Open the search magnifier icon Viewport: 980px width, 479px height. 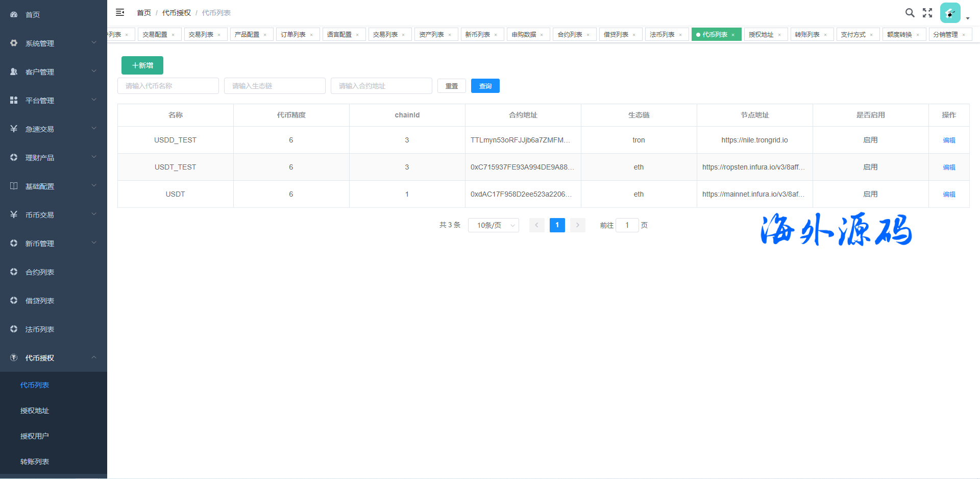(x=910, y=13)
